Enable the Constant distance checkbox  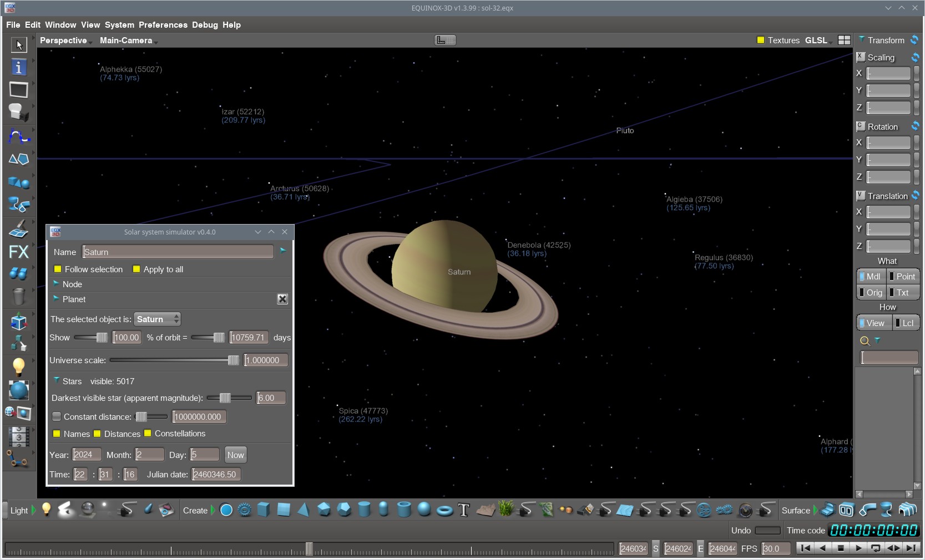click(x=57, y=417)
